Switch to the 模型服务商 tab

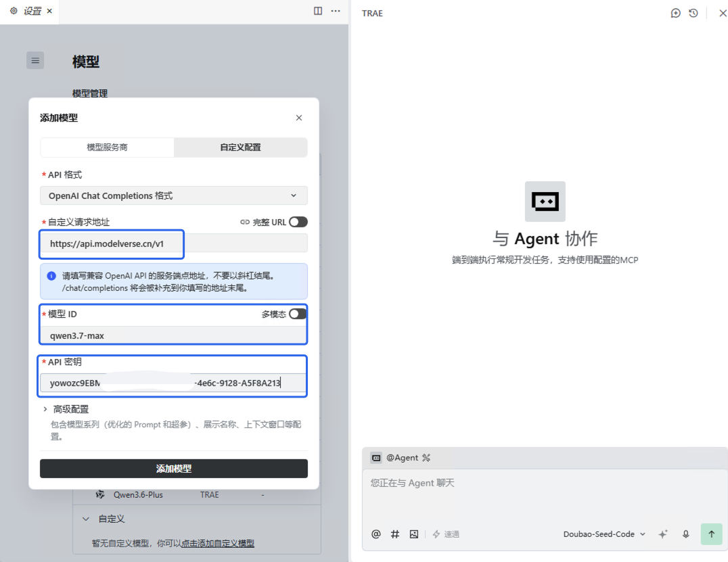[108, 147]
